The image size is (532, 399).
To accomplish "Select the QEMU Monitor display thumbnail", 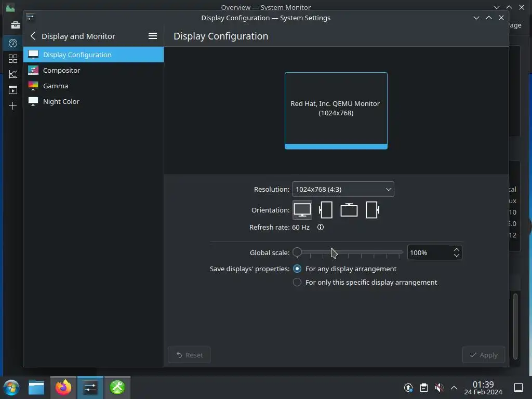I will [x=336, y=111].
